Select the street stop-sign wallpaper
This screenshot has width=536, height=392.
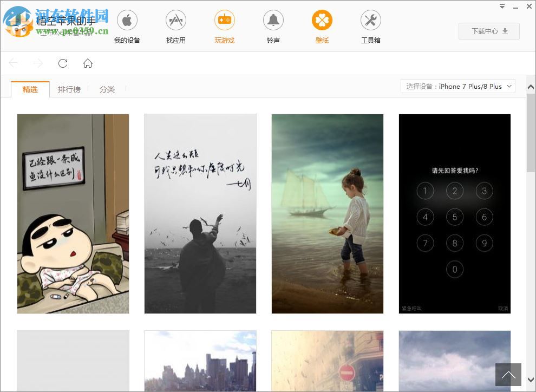pos(328,361)
